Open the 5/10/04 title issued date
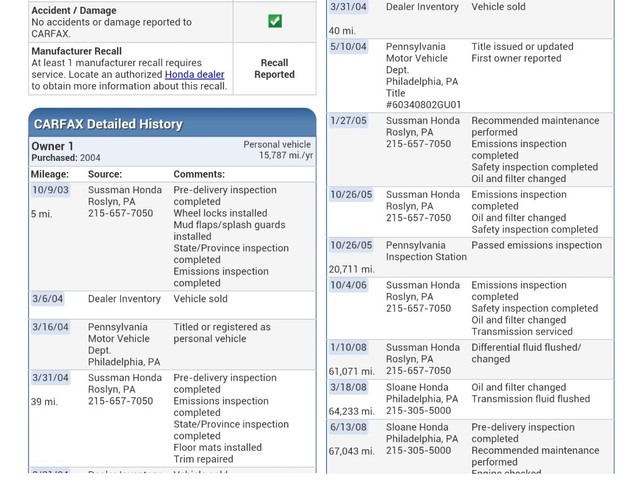640x480 pixels. [348, 47]
